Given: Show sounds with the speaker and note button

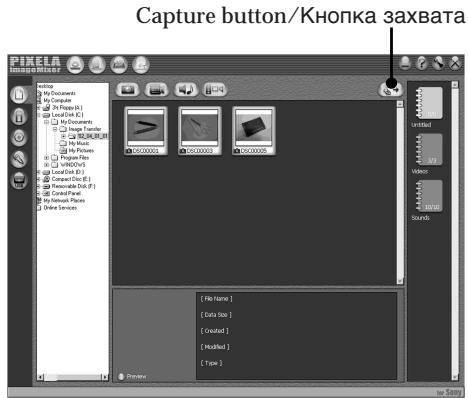Looking at the screenshot, I should 186,89.
